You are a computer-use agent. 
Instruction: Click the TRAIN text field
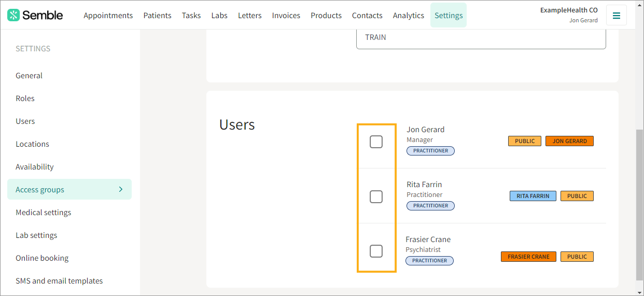pyautogui.click(x=481, y=38)
